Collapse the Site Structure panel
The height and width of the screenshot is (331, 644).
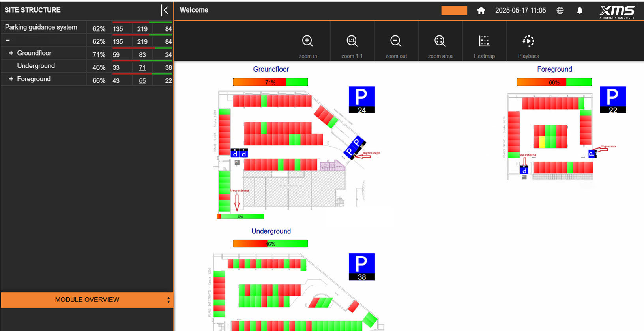(x=165, y=10)
